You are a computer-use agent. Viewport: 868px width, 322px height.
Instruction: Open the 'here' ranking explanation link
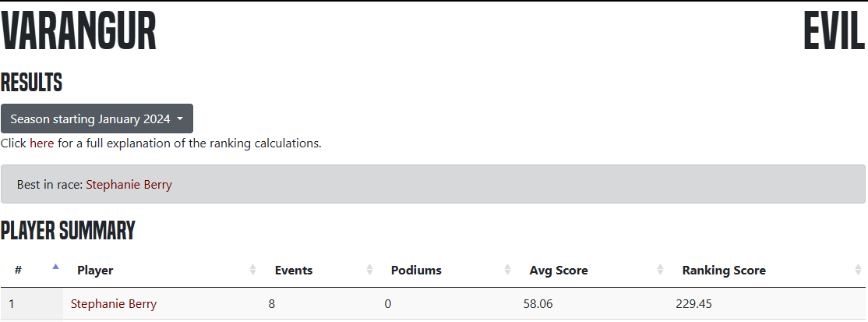tap(42, 143)
